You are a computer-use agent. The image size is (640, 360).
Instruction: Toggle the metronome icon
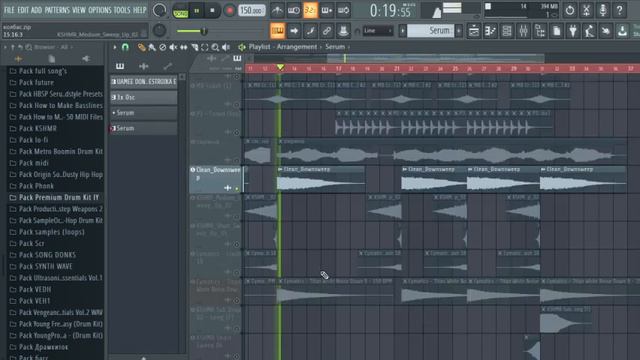[277, 11]
